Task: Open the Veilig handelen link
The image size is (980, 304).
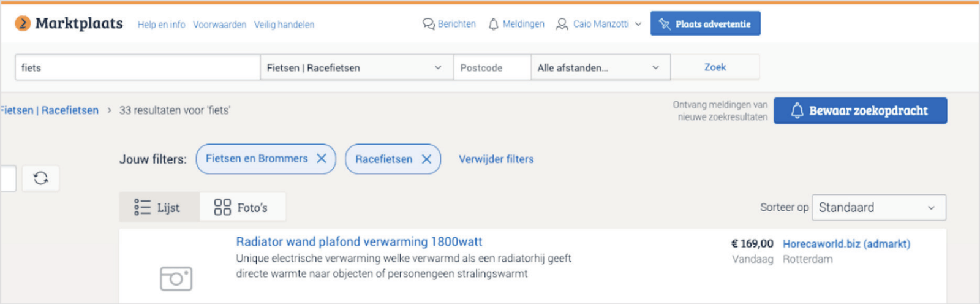Action: [284, 25]
